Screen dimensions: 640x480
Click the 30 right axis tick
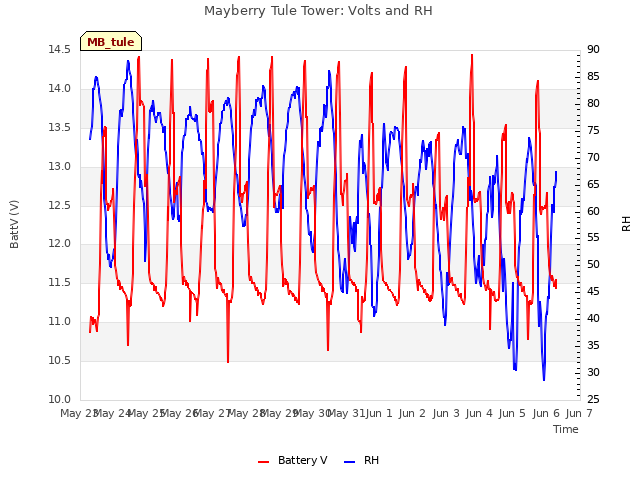tap(593, 373)
